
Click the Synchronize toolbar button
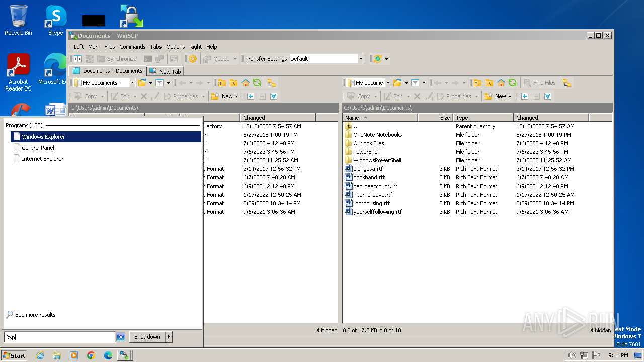[117, 59]
